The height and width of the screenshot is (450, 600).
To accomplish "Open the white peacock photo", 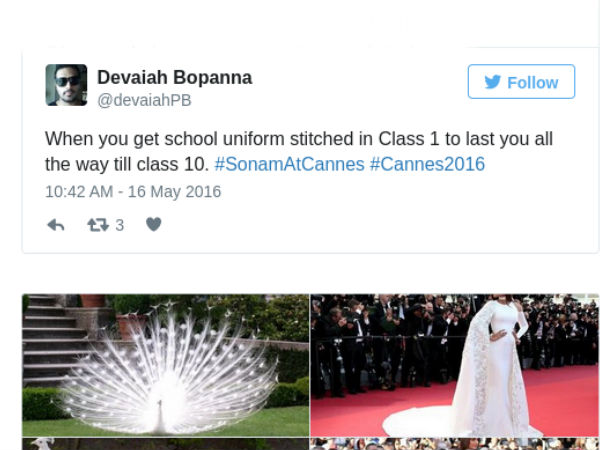I will (x=166, y=365).
